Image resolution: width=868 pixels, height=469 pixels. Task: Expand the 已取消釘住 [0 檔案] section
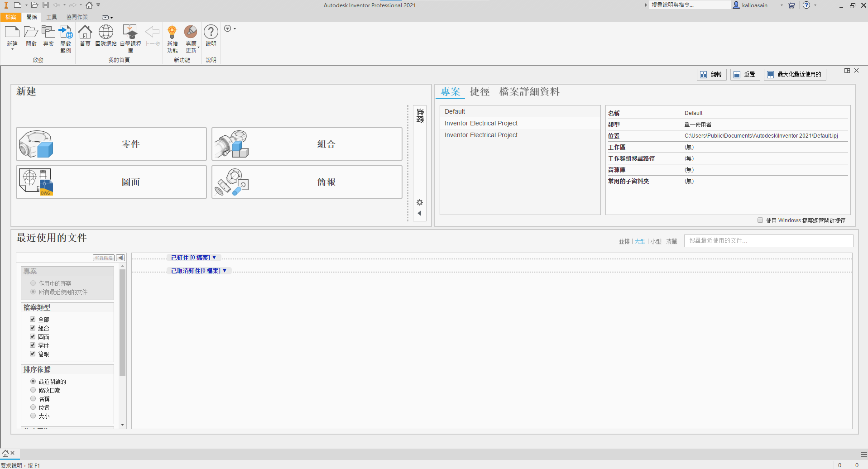[x=199, y=271]
